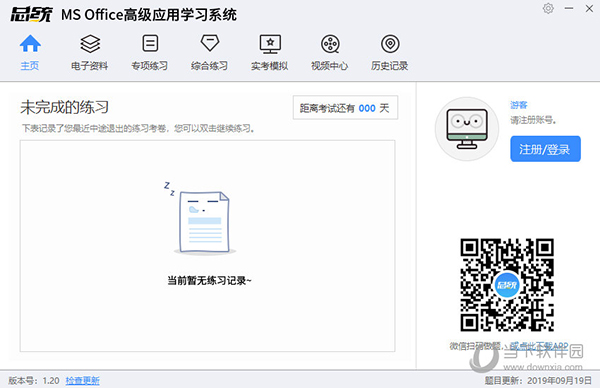Click the 距离考试还有 000 天 countdown box
Viewport: 600px width, 388px height.
click(x=345, y=108)
